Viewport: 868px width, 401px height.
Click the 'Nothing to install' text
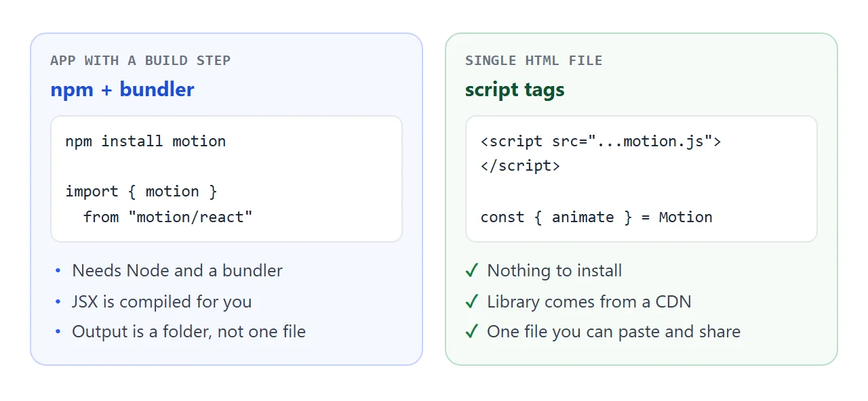(x=555, y=271)
